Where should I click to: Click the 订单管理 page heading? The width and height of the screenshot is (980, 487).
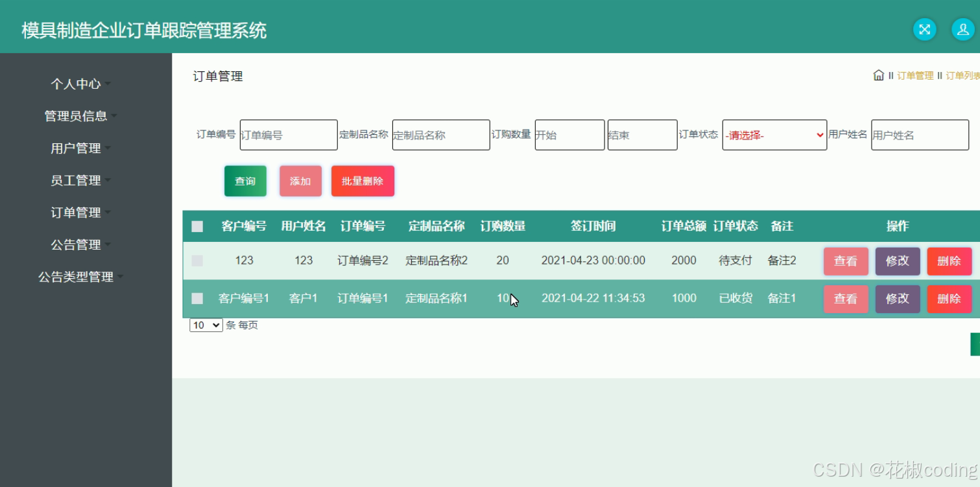[x=218, y=77]
